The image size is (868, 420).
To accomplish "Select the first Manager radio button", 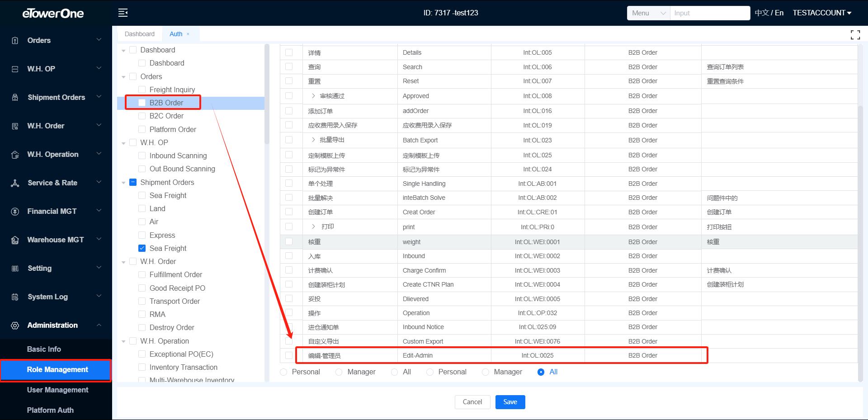I will pyautogui.click(x=339, y=372).
